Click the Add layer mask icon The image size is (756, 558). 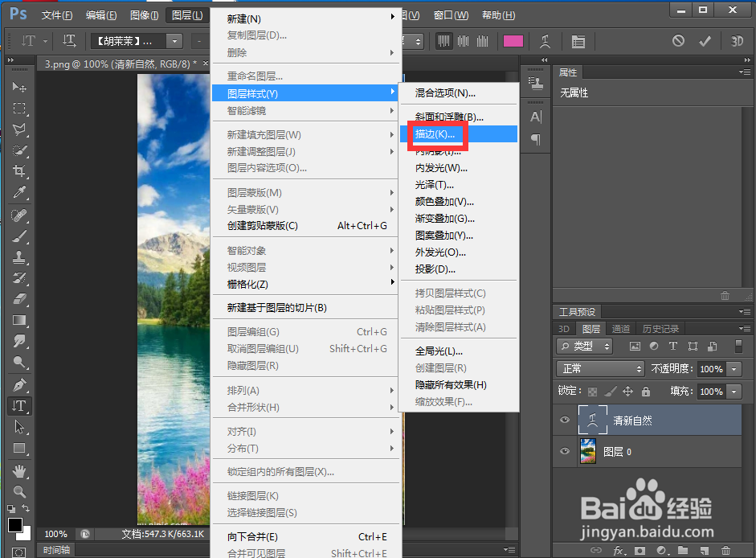[639, 550]
